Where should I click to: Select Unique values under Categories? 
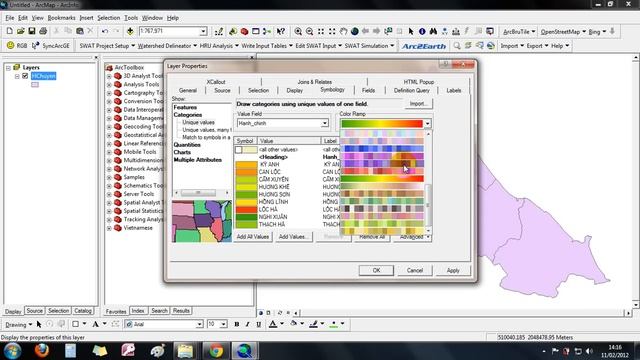(x=198, y=122)
